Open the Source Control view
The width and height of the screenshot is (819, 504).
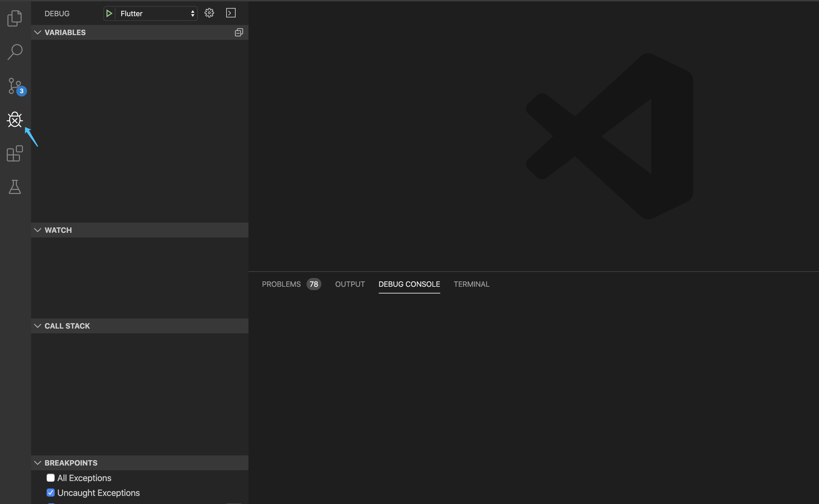16,86
